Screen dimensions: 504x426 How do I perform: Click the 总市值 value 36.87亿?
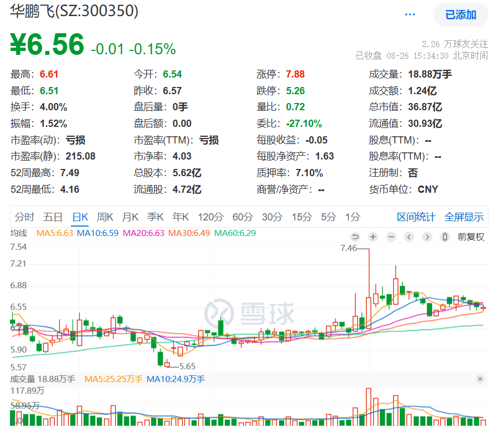tap(425, 107)
